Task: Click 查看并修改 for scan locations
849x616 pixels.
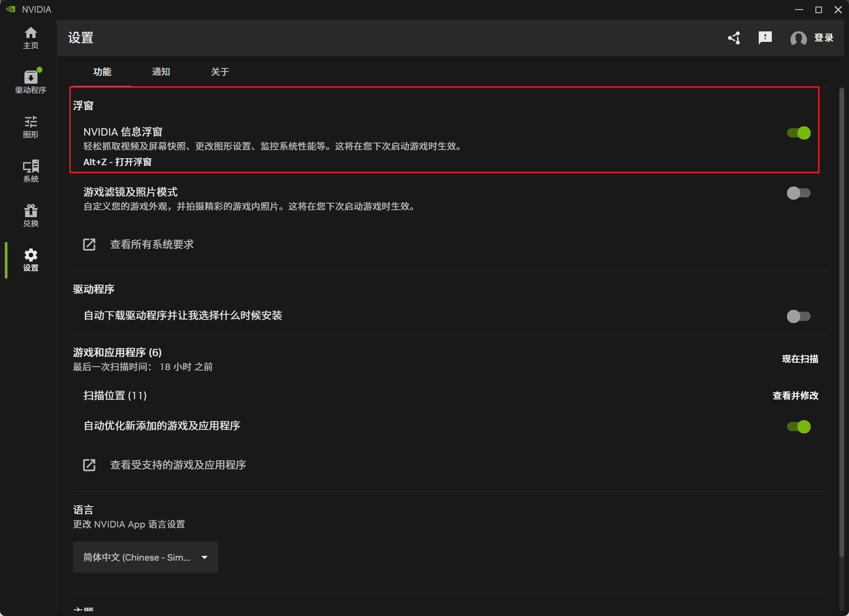Action: point(795,395)
